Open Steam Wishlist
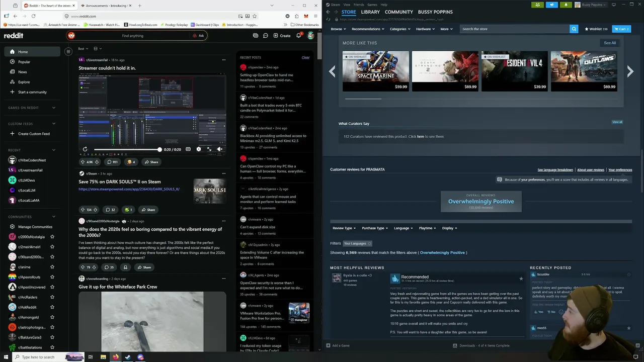Screen dimensions: 644x362 (x=596, y=29)
